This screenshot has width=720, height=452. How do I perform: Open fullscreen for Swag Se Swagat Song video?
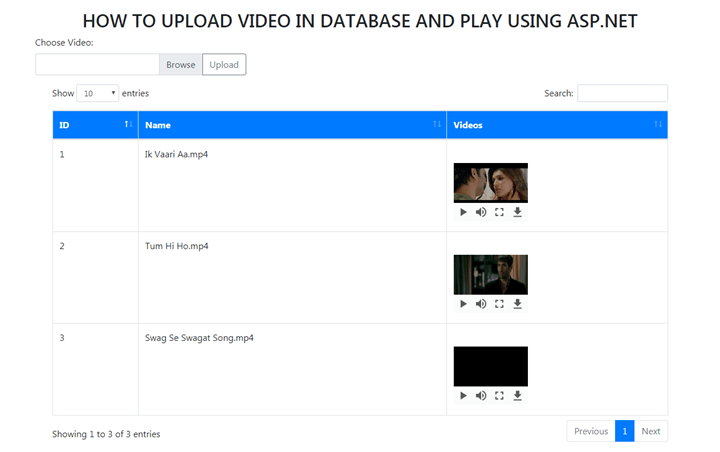pyautogui.click(x=499, y=396)
